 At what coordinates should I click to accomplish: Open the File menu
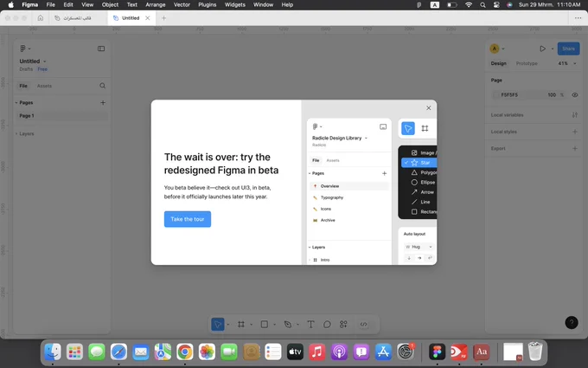(x=51, y=5)
